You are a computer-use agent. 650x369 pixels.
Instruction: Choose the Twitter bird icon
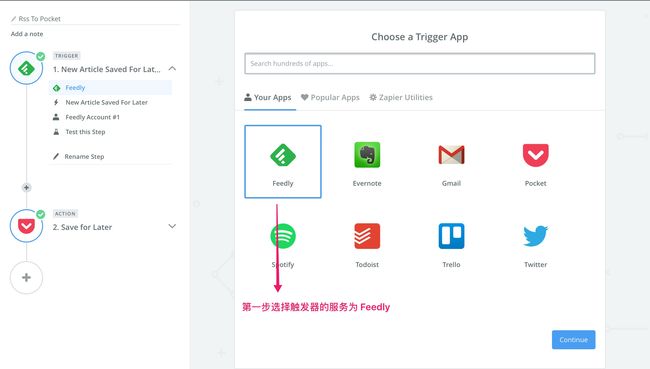click(x=536, y=236)
